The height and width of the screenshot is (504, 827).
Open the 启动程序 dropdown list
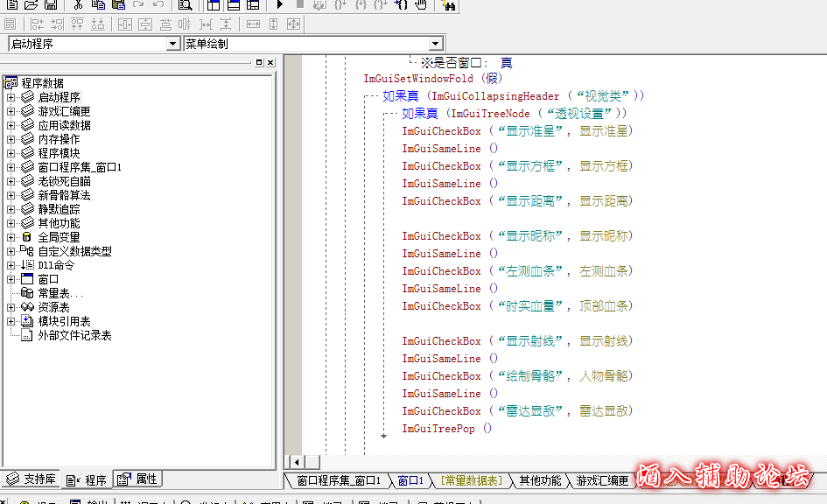172,44
